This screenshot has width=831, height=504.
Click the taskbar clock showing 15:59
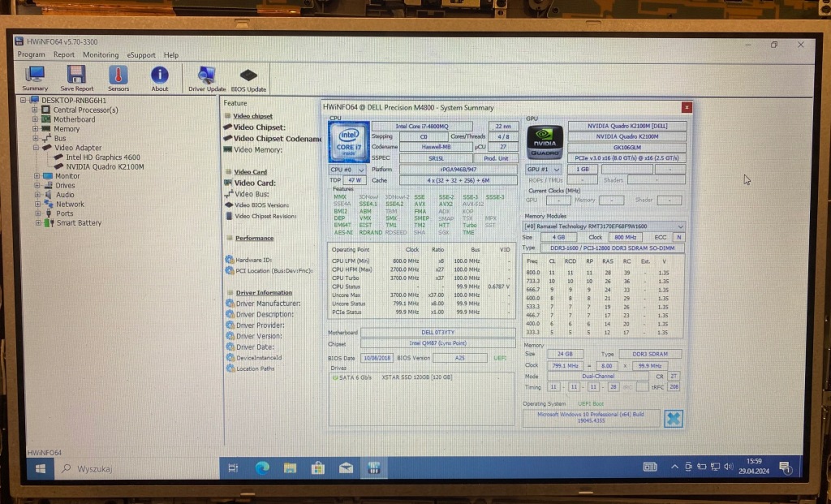[754, 467]
